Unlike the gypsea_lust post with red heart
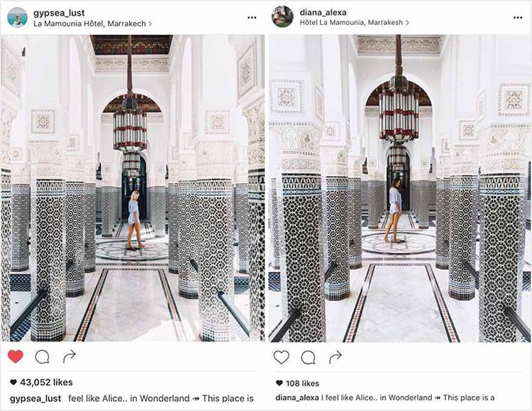Image resolution: width=532 pixels, height=411 pixels. coord(16,356)
